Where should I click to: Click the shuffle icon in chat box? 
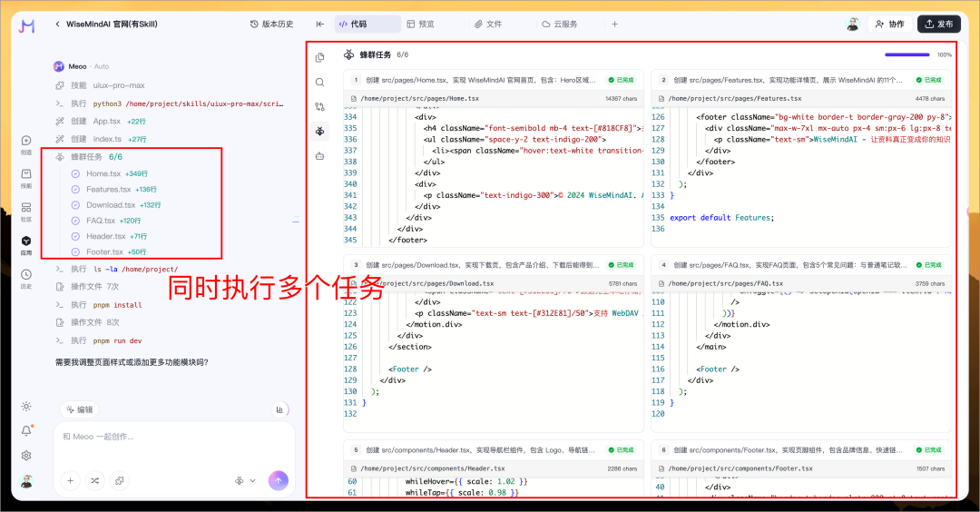(x=95, y=481)
